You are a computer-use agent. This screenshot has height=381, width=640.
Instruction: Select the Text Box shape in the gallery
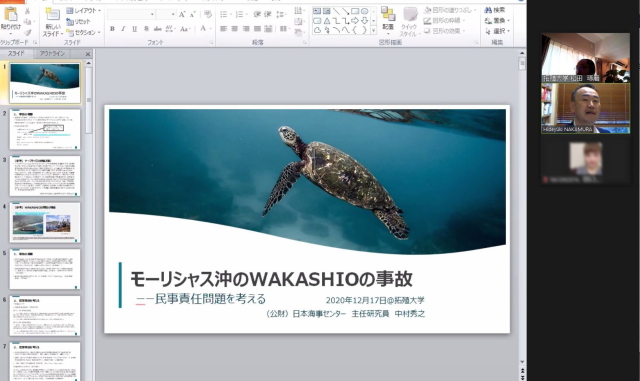317,11
